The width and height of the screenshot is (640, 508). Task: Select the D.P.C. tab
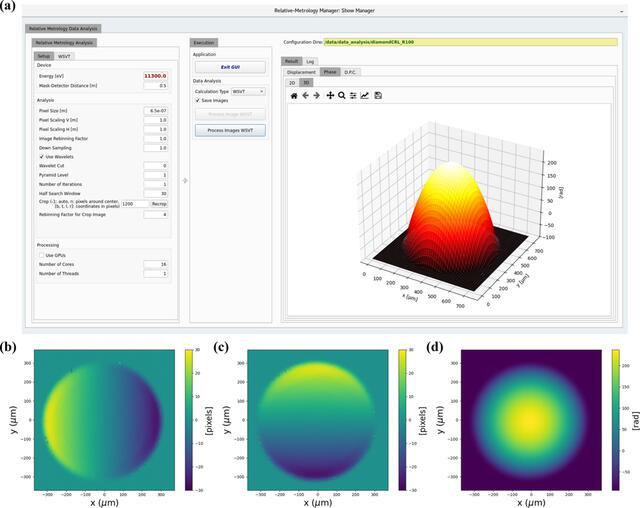click(x=350, y=72)
